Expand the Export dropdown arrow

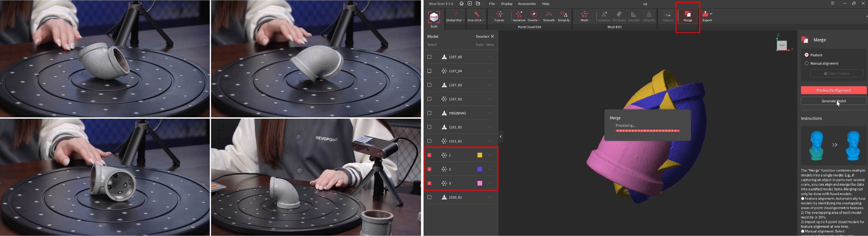tap(711, 14)
